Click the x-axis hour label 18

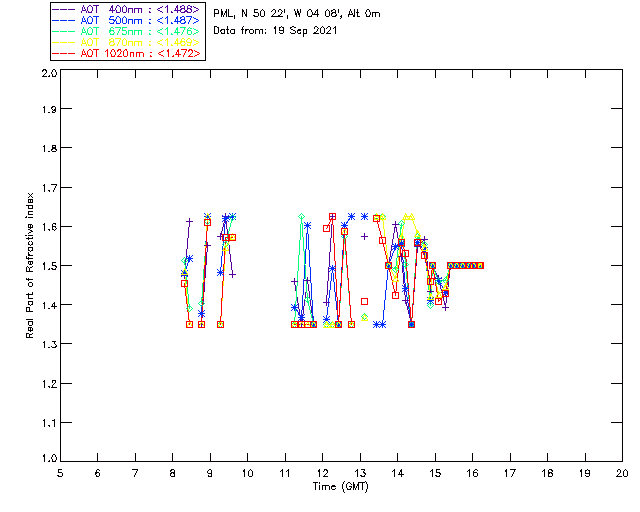coord(547,473)
